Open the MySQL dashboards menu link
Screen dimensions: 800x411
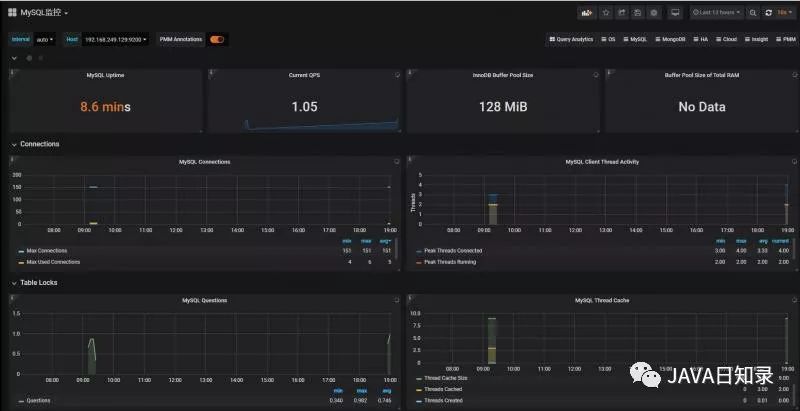click(635, 39)
